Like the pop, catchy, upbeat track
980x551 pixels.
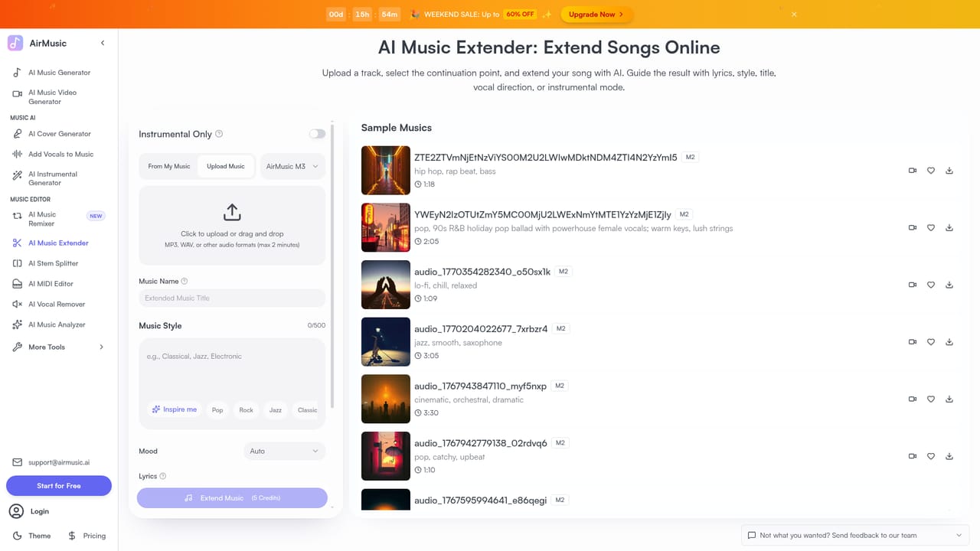(x=931, y=456)
